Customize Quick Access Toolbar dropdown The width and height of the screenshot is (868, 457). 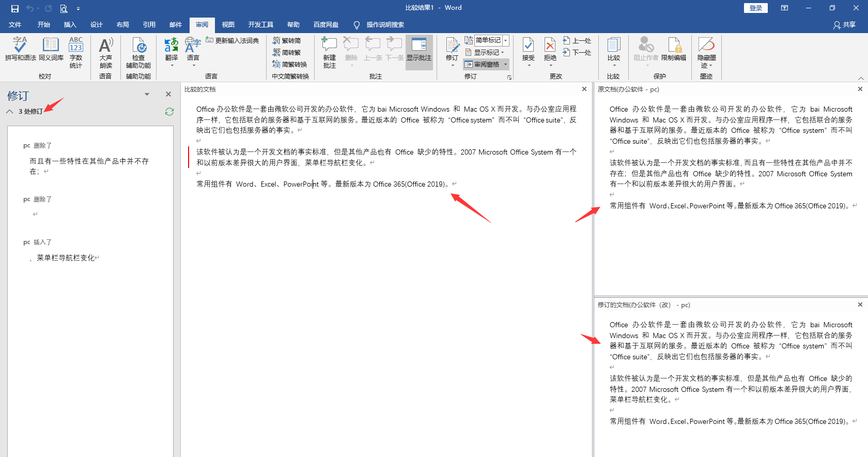coord(78,9)
